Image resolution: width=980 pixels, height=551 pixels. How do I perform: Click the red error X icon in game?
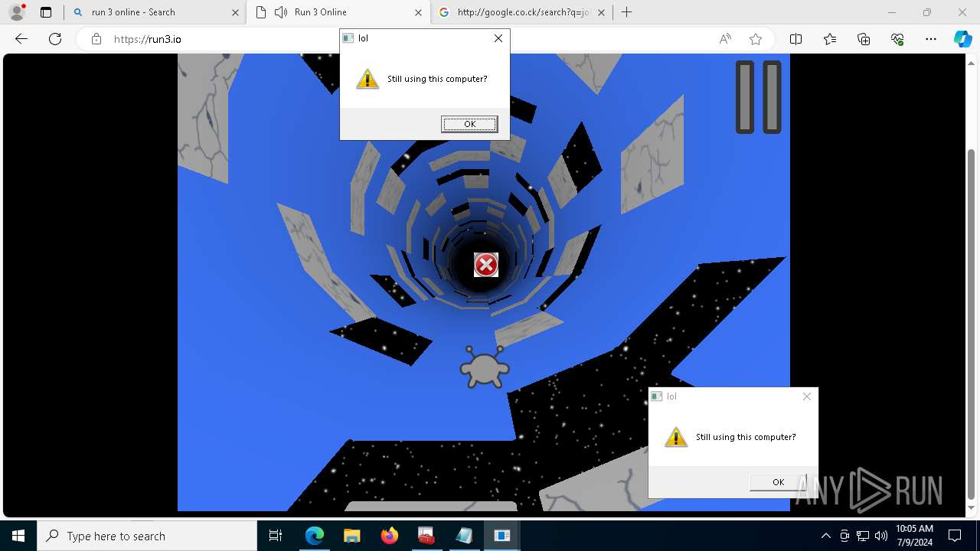(x=486, y=265)
